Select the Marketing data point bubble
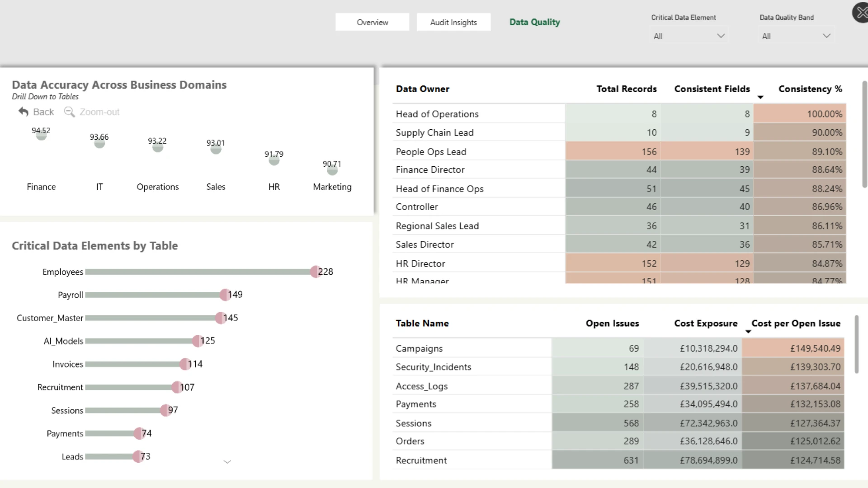This screenshot has height=488, width=868. pyautogui.click(x=332, y=170)
